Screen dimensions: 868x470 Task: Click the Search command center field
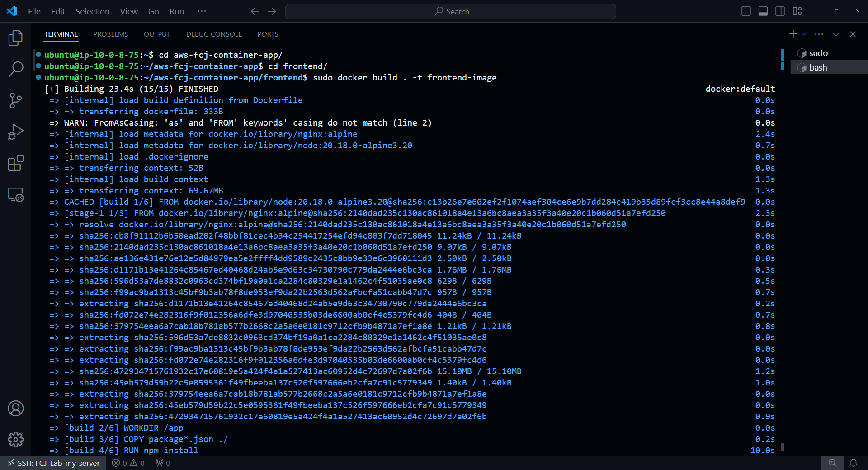[451, 11]
